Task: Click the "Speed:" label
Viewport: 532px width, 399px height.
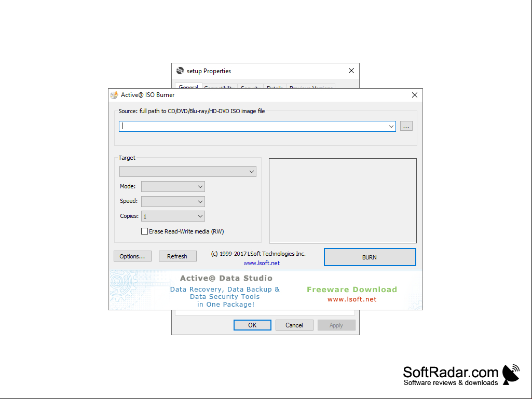Action: (x=129, y=201)
